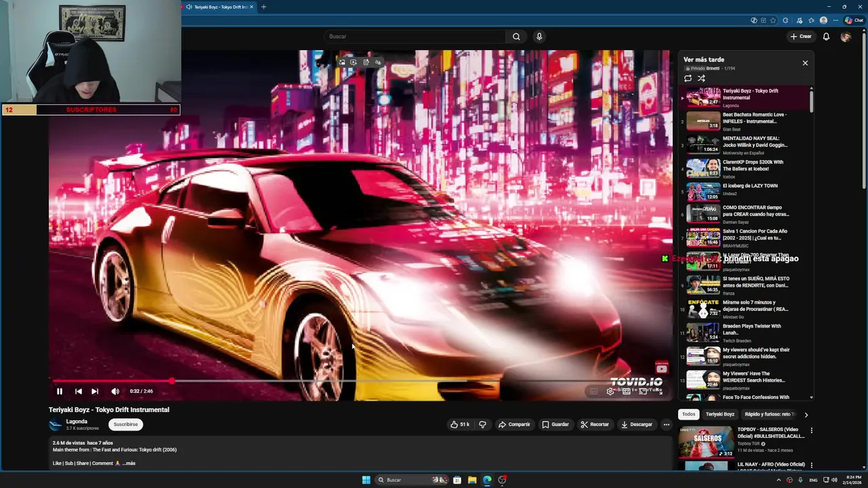Cast video to another screen
868x488 pixels.
coord(643,391)
